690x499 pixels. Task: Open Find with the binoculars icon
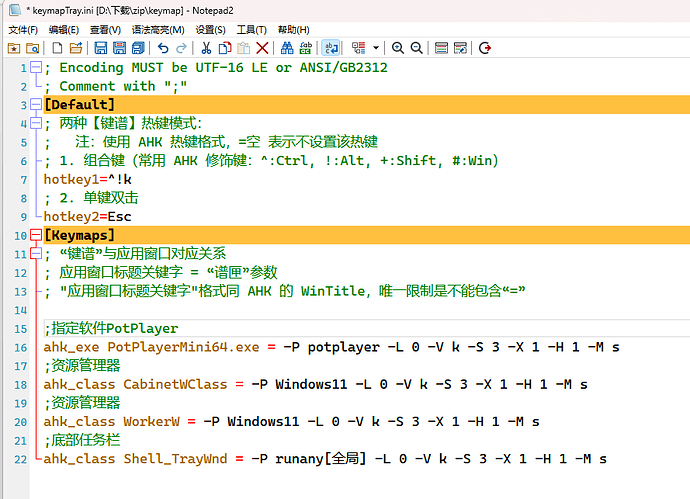point(287,48)
